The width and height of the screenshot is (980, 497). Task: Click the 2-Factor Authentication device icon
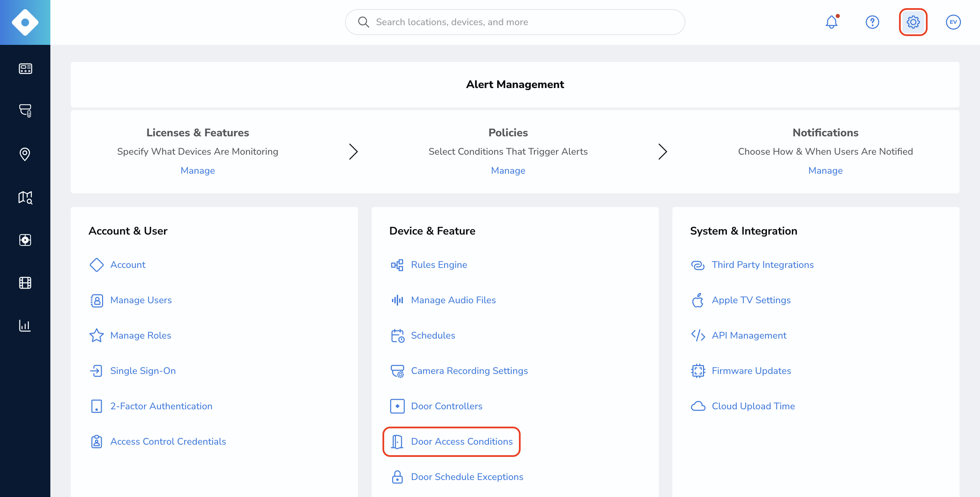click(x=97, y=406)
